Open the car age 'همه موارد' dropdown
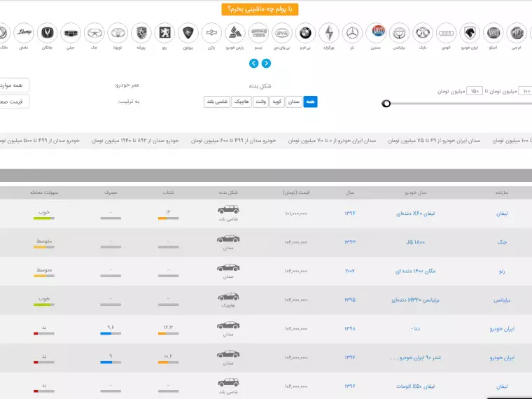 pos(13,85)
